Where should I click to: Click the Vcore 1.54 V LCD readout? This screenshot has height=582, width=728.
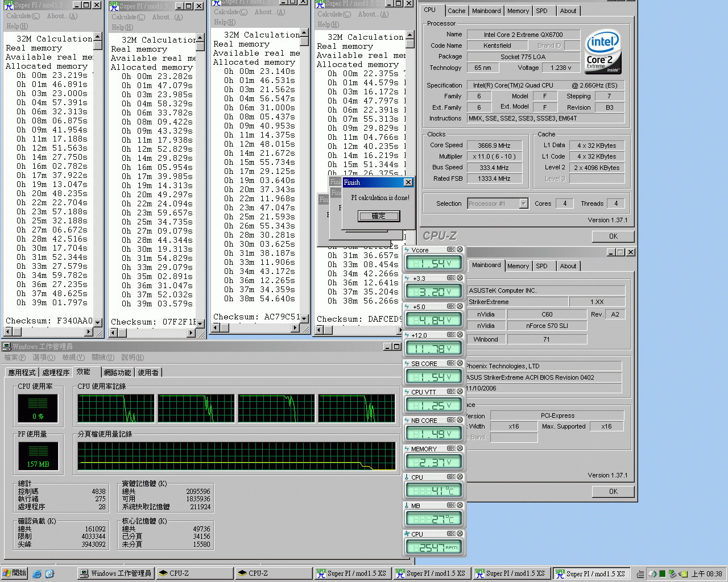433,263
